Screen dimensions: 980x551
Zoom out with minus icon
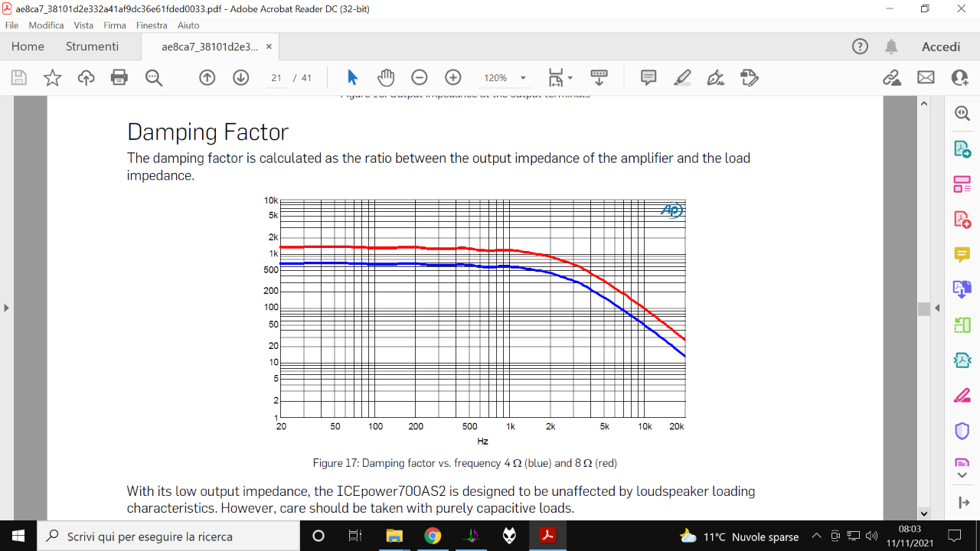point(419,77)
